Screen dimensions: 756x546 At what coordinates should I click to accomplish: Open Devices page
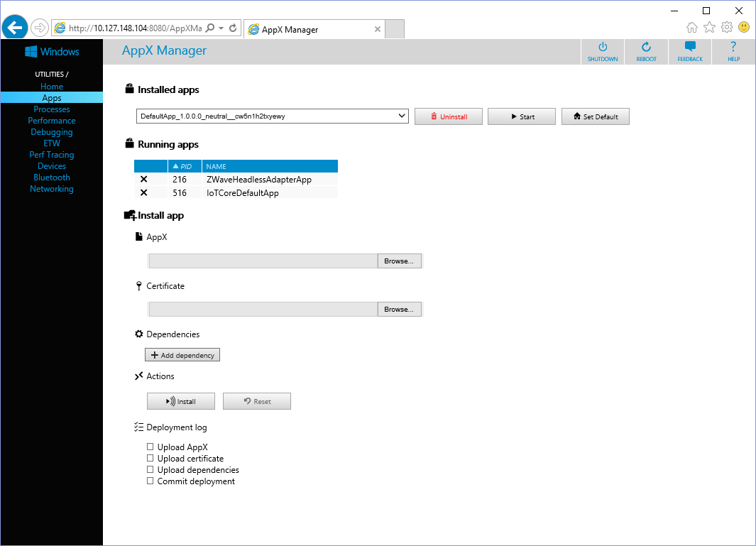pyautogui.click(x=52, y=166)
